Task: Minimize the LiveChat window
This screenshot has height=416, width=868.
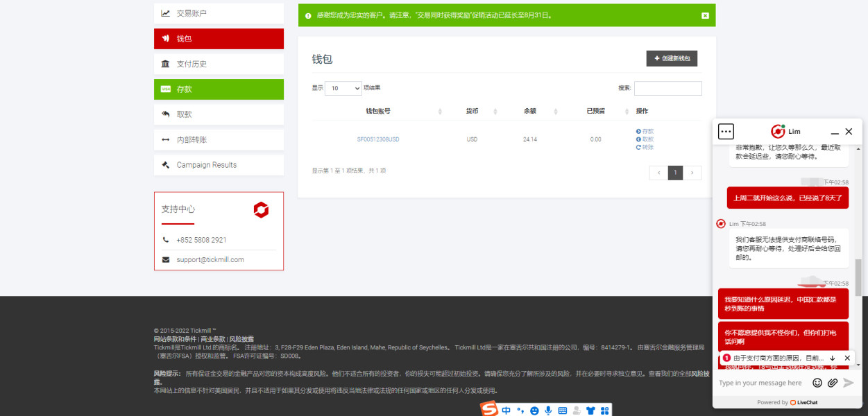Action: (x=835, y=132)
